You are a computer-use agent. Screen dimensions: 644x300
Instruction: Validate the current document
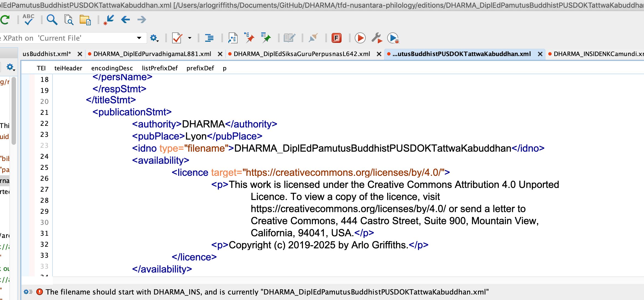coord(177,38)
